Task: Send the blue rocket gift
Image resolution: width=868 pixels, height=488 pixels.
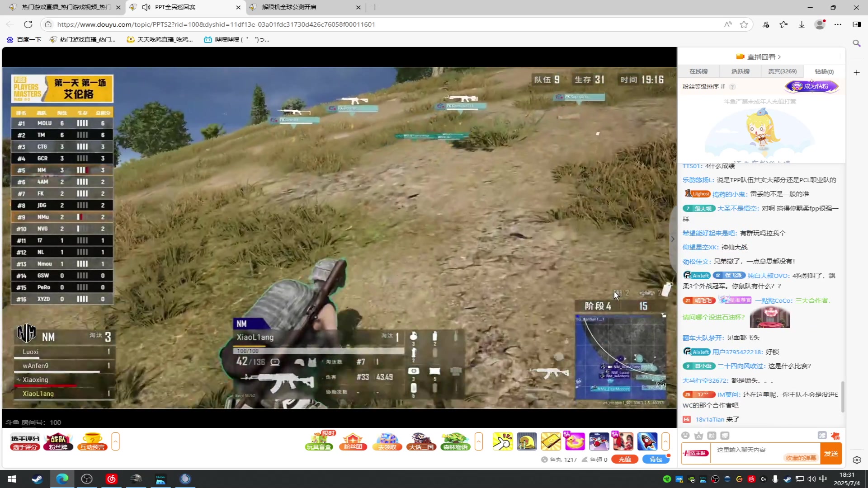Action: click(647, 441)
